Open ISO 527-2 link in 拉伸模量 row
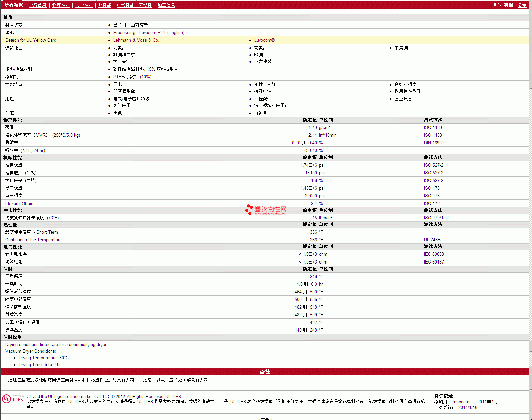The height and width of the screenshot is (420, 532). pyautogui.click(x=433, y=165)
